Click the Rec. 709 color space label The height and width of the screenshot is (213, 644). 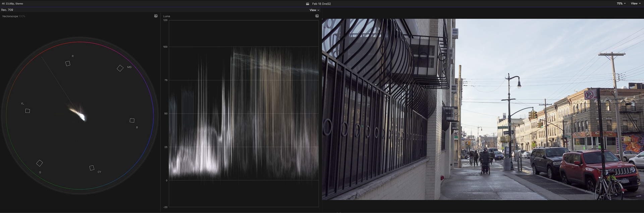click(7, 10)
